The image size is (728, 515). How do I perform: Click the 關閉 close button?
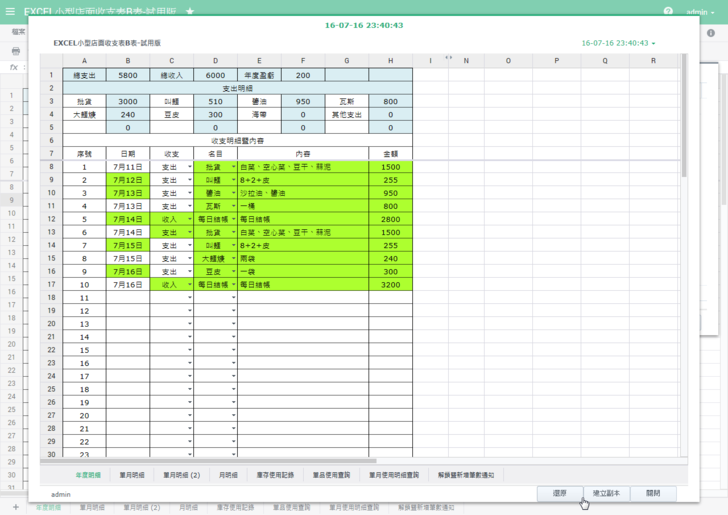click(653, 493)
